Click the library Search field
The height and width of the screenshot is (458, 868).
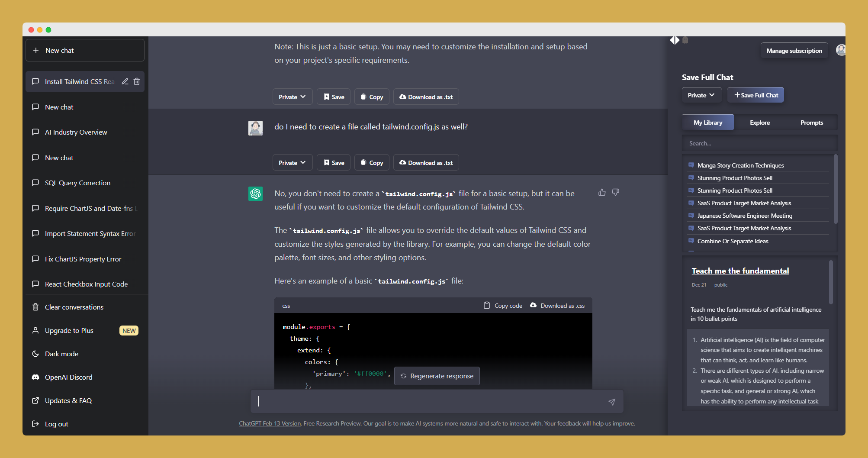(759, 143)
